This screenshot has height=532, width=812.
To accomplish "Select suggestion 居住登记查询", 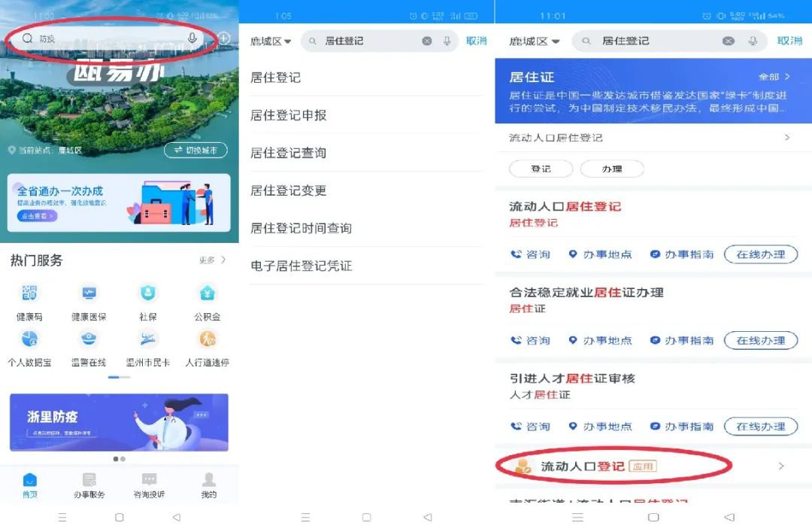I will [x=366, y=153].
